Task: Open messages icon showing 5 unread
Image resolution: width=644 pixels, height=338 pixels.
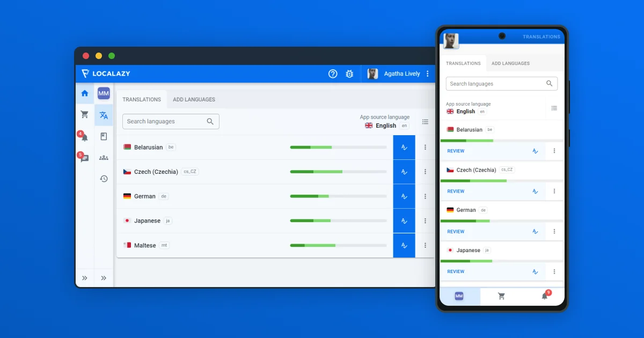Action: click(84, 157)
